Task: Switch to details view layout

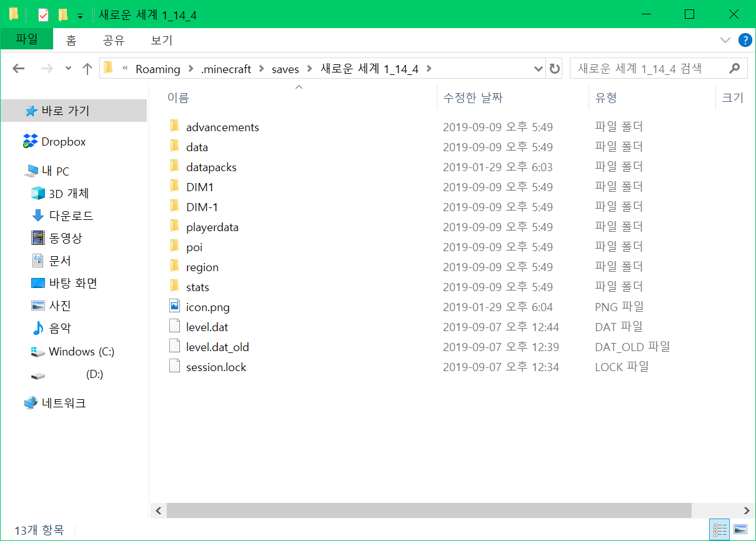Action: click(719, 529)
